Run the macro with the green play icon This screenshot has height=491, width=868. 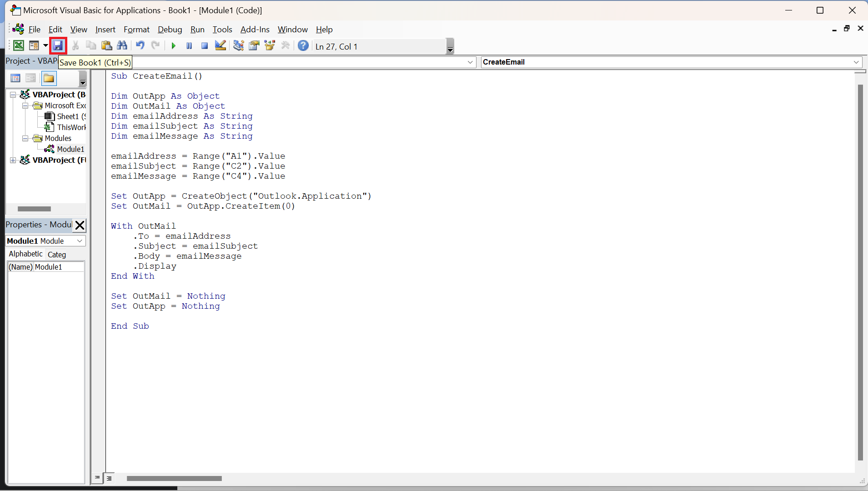(x=173, y=46)
